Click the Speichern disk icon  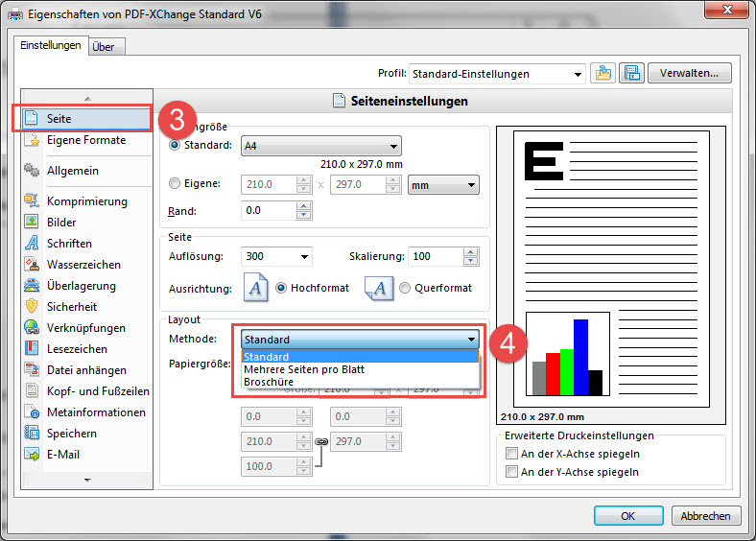point(32,433)
